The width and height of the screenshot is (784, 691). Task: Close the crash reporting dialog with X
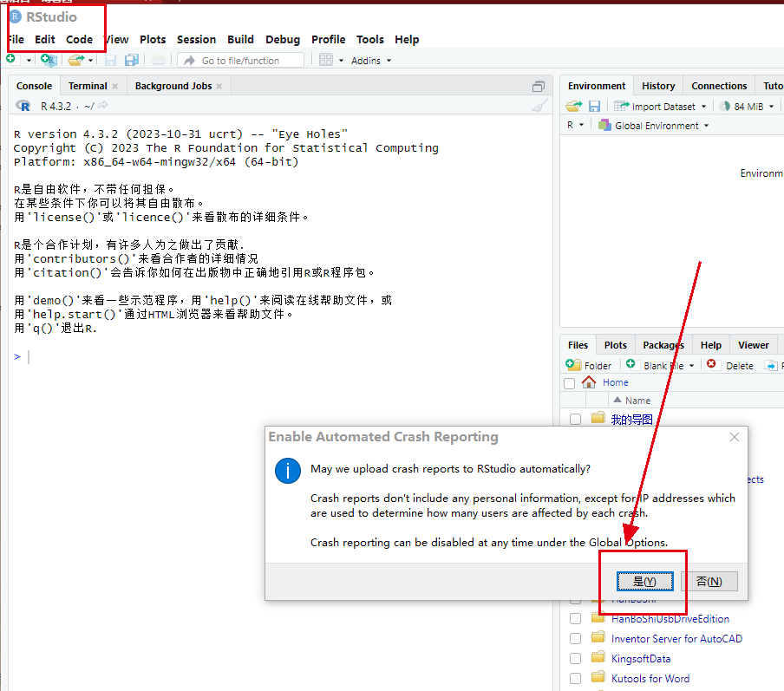(734, 437)
